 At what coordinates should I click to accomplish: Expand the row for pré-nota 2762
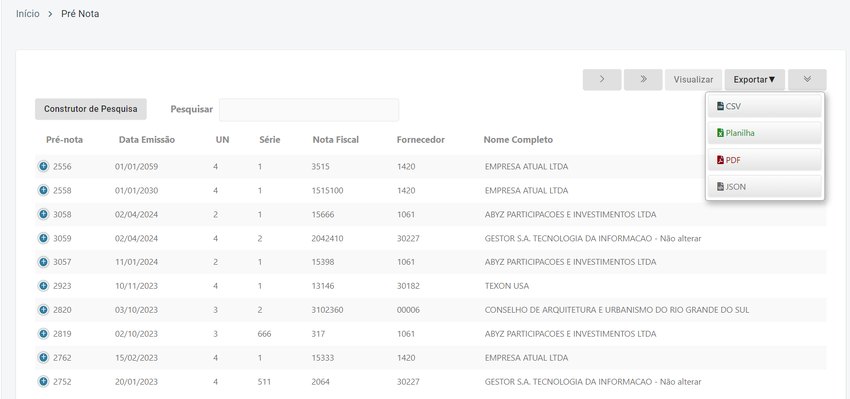pos(43,358)
